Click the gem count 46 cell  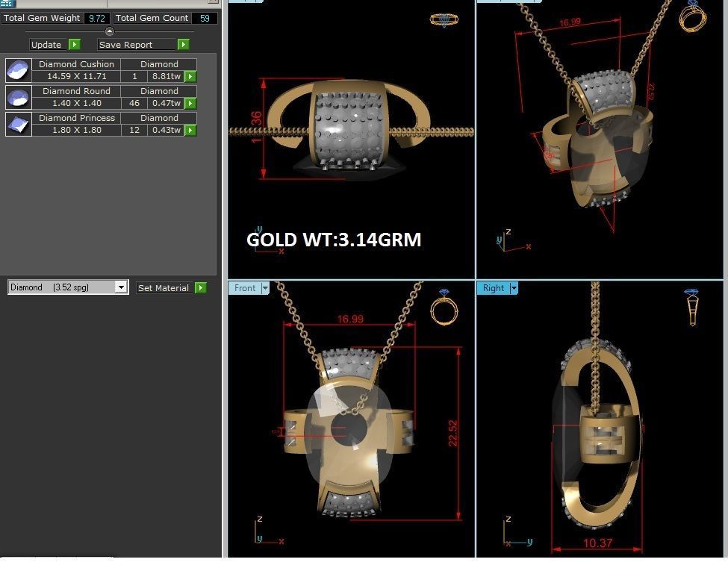(x=134, y=104)
